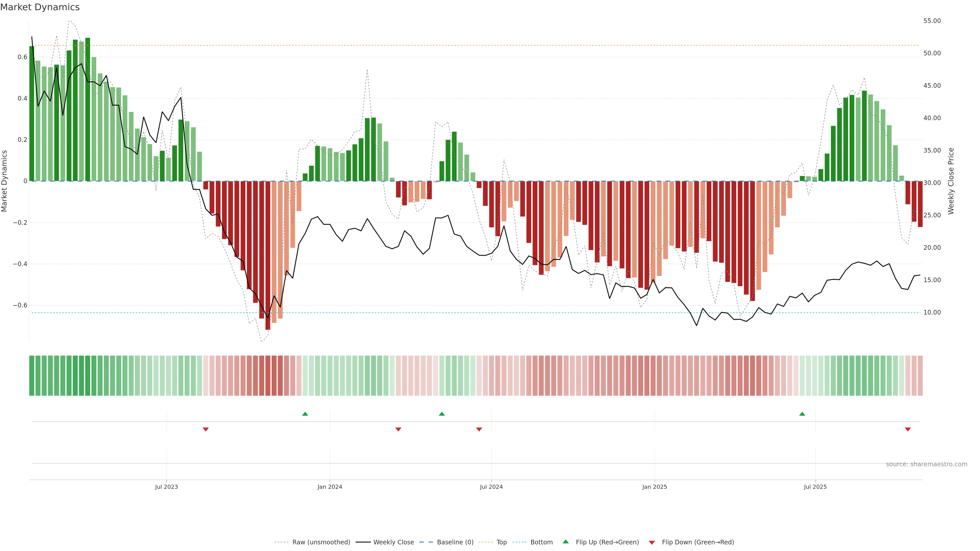Toggle the Weekly Close legend entry
The width and height of the screenshot is (980, 551).
(x=393, y=542)
